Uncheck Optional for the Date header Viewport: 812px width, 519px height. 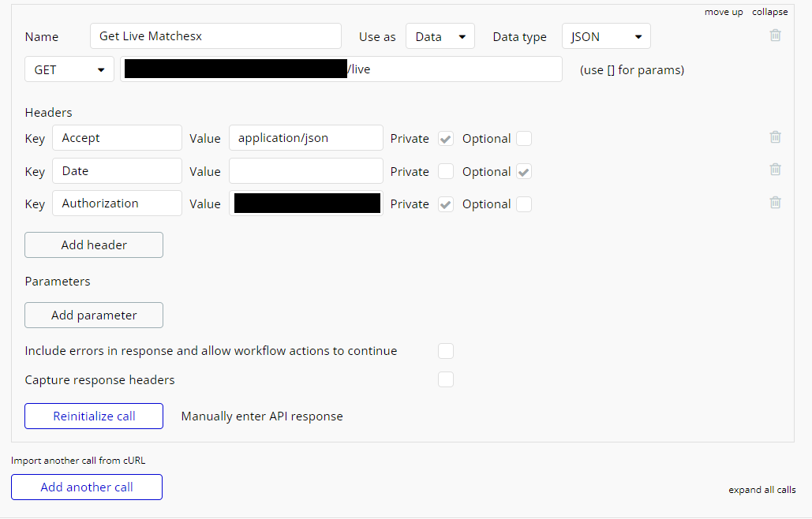pyautogui.click(x=524, y=172)
